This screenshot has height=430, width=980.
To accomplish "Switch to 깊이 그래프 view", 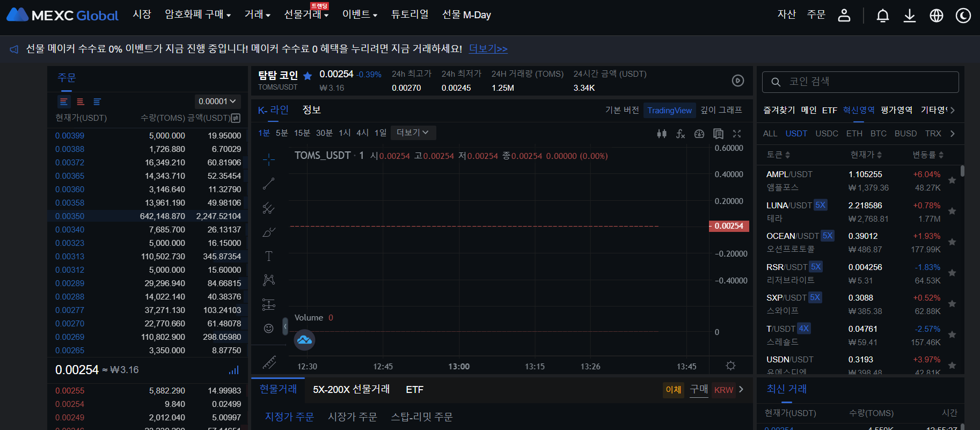I will pos(721,110).
